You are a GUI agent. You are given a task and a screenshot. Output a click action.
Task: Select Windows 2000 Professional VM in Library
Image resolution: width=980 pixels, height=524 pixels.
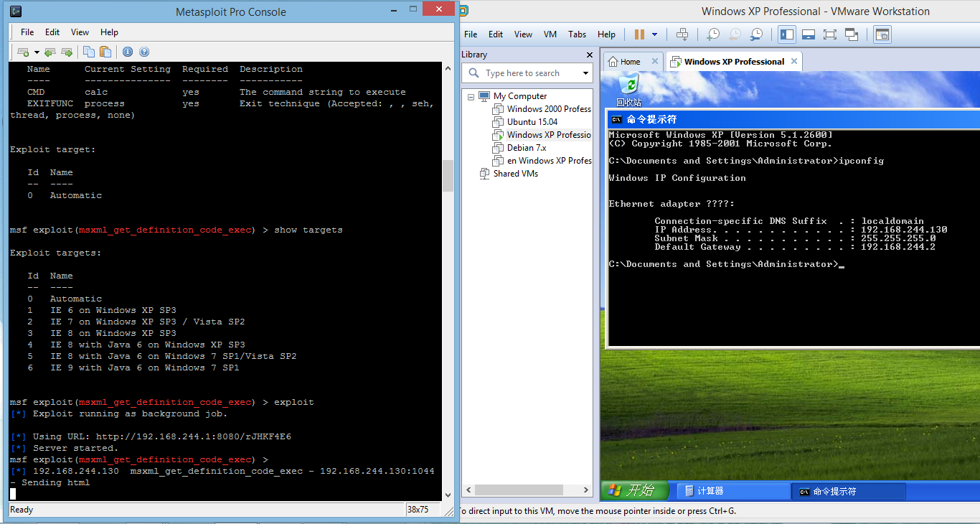pos(549,109)
